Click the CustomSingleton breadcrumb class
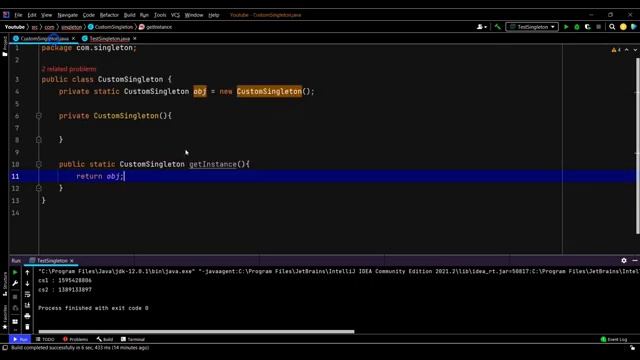Image resolution: width=640 pixels, height=360 pixels. pyautogui.click(x=111, y=27)
